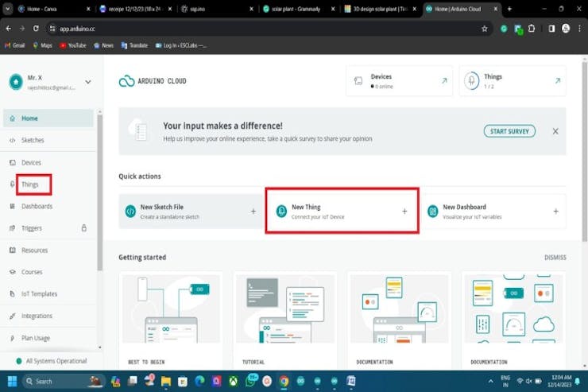Click the Mr. X profile avatar
The width and height of the screenshot is (588, 392).
(x=16, y=82)
